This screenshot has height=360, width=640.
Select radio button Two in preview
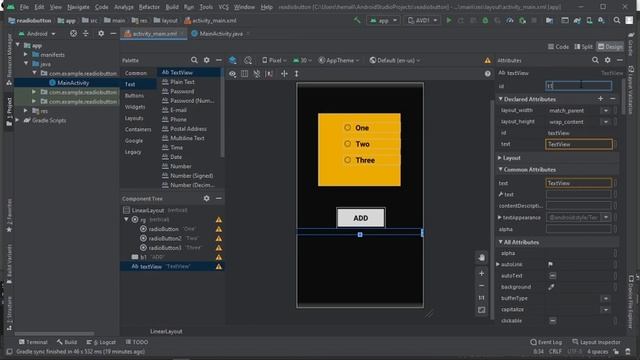(x=347, y=144)
